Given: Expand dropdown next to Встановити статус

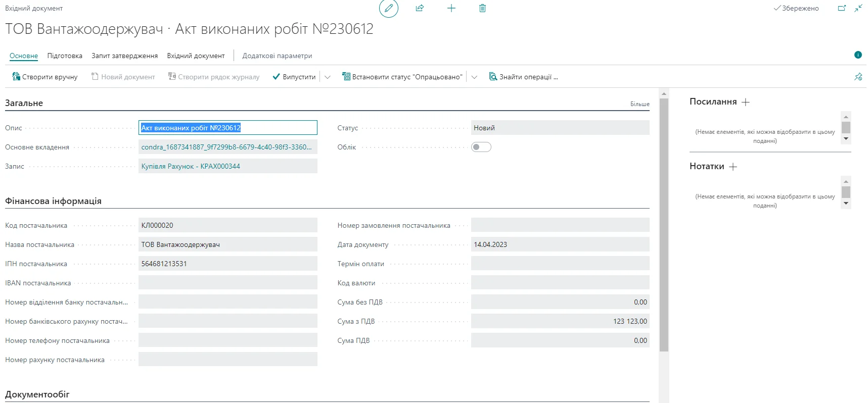Looking at the screenshot, I should (474, 77).
